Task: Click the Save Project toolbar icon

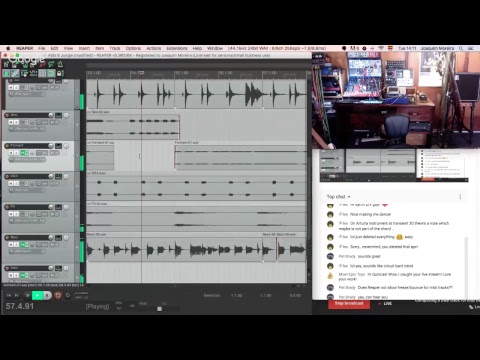Action: click(25, 65)
